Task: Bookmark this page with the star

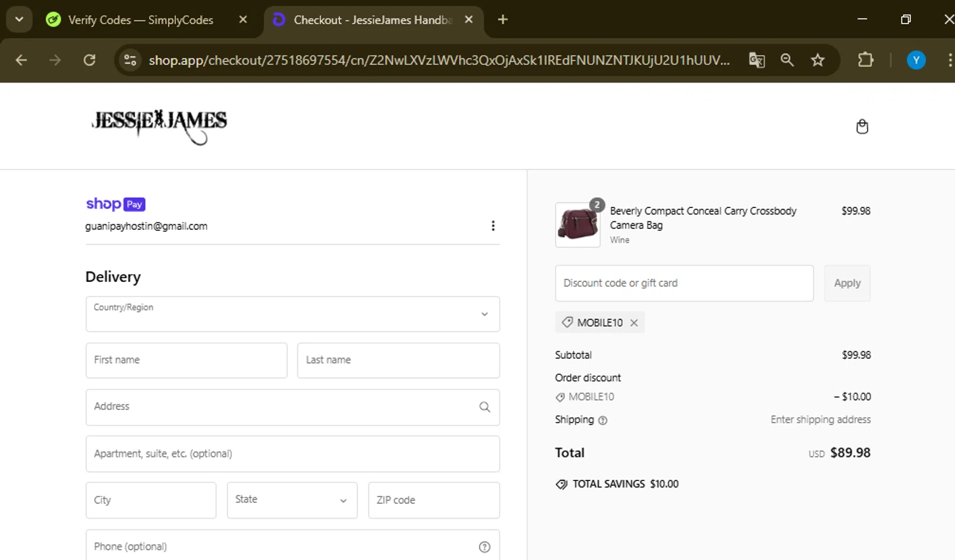Action: [817, 60]
